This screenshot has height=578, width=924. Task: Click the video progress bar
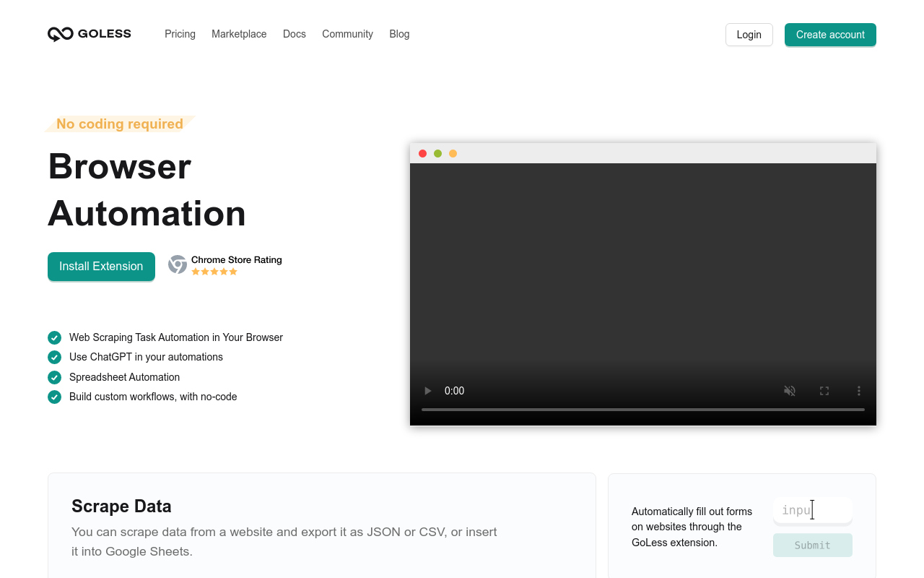click(x=643, y=410)
